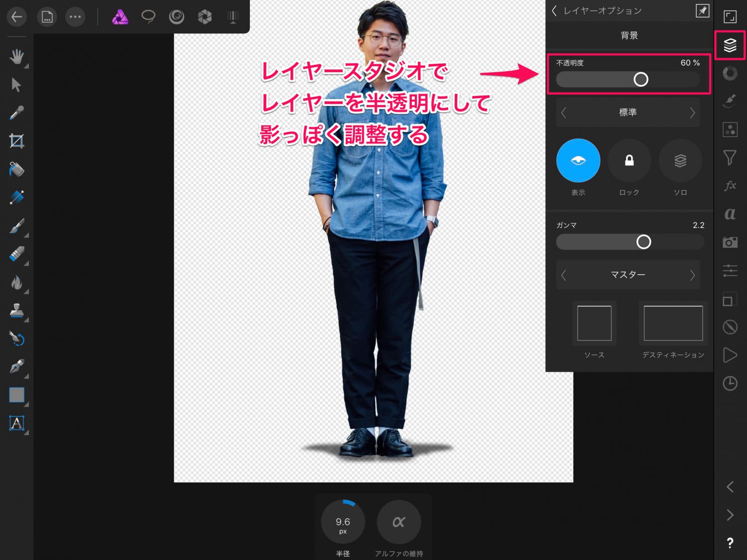Toggle the ロック lock button
Screen dimensions: 747x560
coord(629,161)
